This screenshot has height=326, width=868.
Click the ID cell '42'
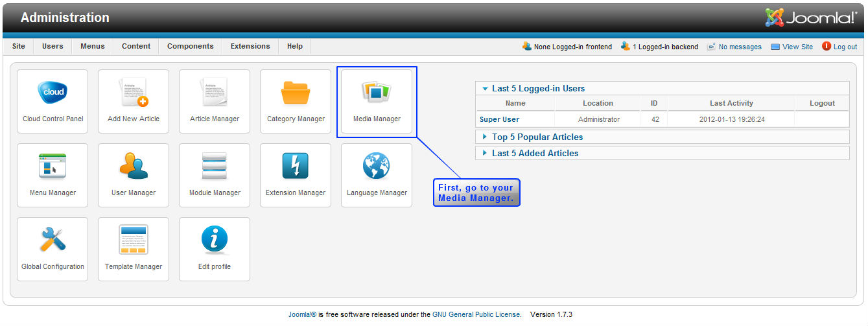click(x=654, y=119)
